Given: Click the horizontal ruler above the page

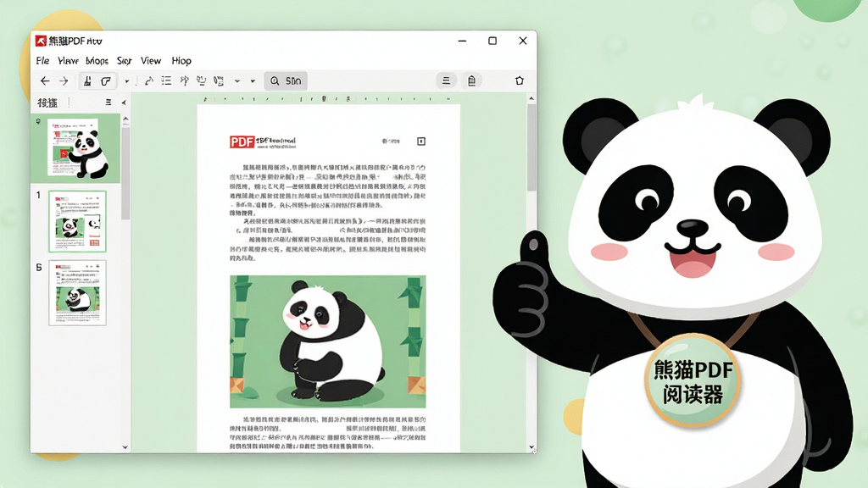Looking at the screenshot, I should click(x=328, y=99).
